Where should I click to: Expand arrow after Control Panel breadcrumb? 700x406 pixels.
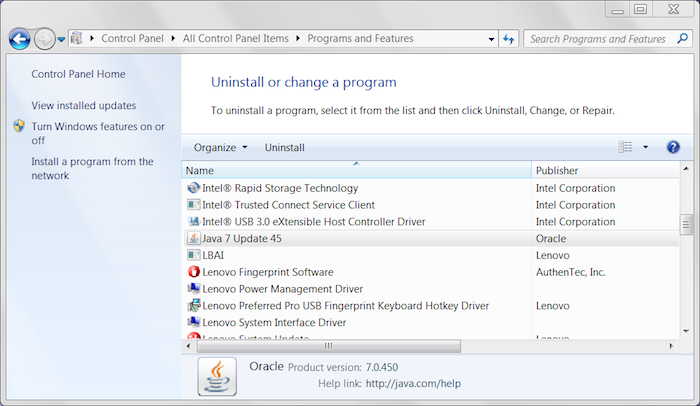pyautogui.click(x=173, y=38)
